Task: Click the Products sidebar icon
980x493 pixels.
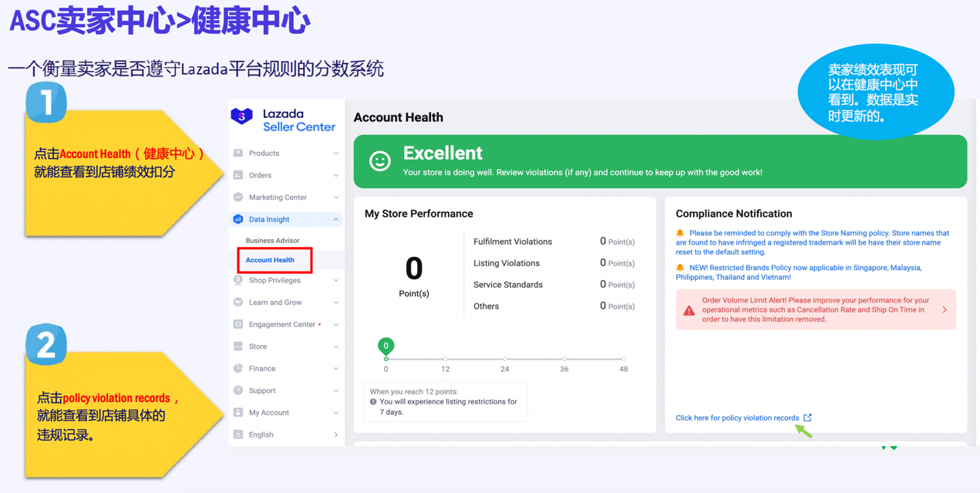Action: [238, 153]
